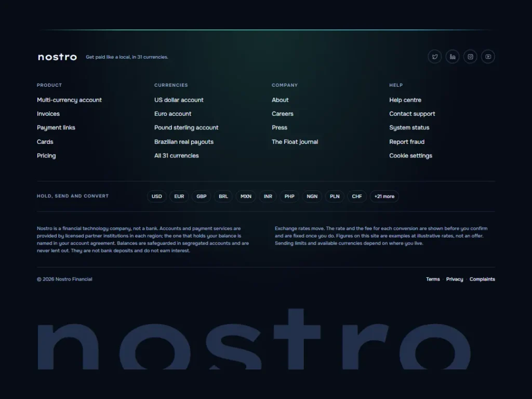Open the Terms link
This screenshot has width=532, height=399.
tap(433, 279)
